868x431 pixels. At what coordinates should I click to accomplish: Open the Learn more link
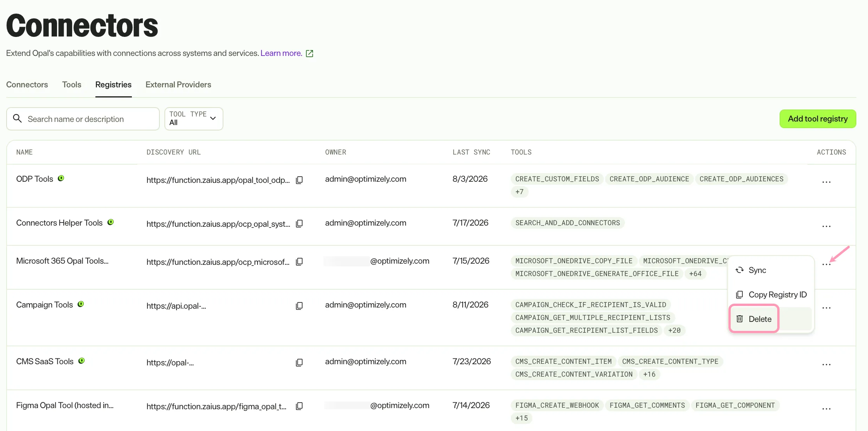click(281, 53)
